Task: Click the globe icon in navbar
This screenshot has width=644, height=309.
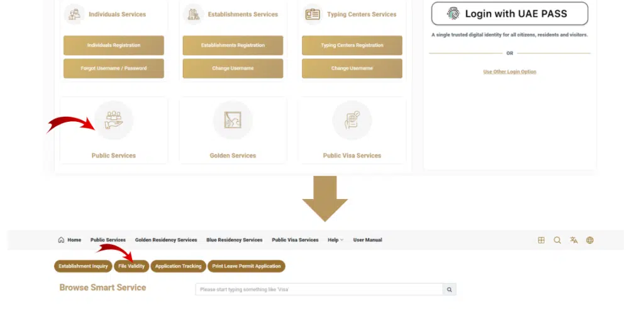Action: [590, 240]
